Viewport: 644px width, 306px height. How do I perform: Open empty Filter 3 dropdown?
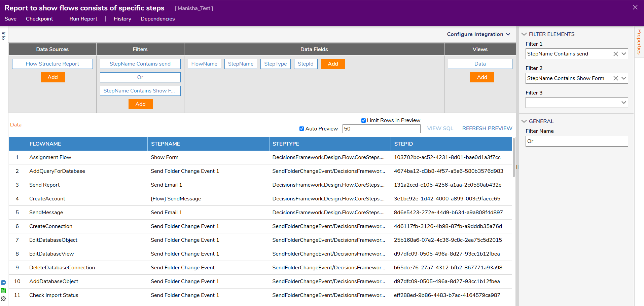577,103
